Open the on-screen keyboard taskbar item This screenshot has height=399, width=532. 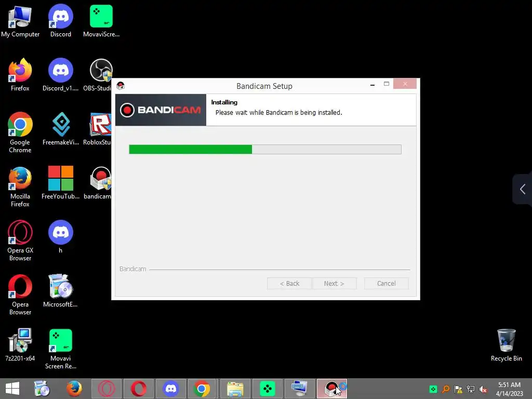[299, 389]
